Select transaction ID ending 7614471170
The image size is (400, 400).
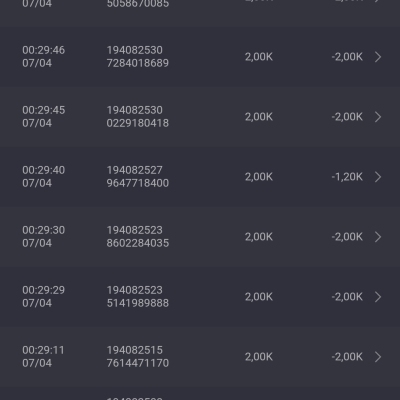(138, 357)
